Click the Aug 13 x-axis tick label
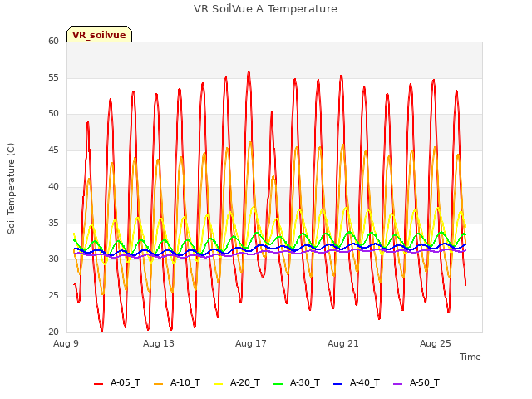Viewport: 532px width, 399px height. point(159,343)
